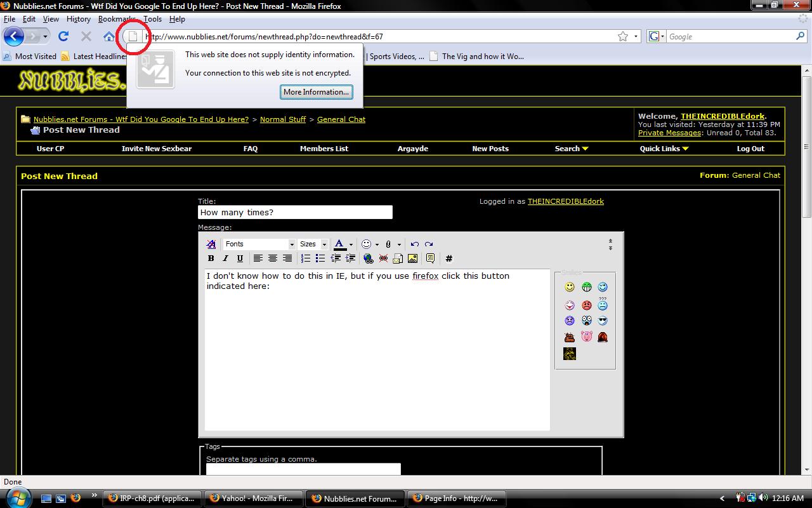The width and height of the screenshot is (812, 508).
Task: Click the More Information button
Action: (316, 92)
